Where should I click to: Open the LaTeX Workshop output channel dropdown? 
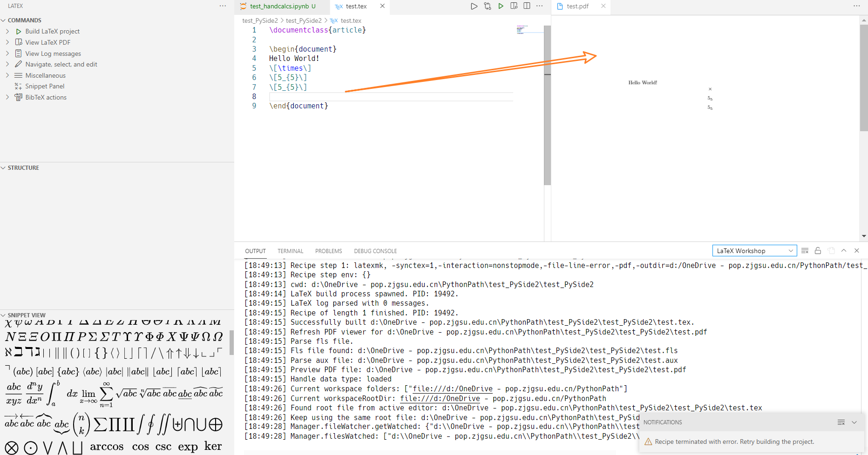[x=754, y=250]
